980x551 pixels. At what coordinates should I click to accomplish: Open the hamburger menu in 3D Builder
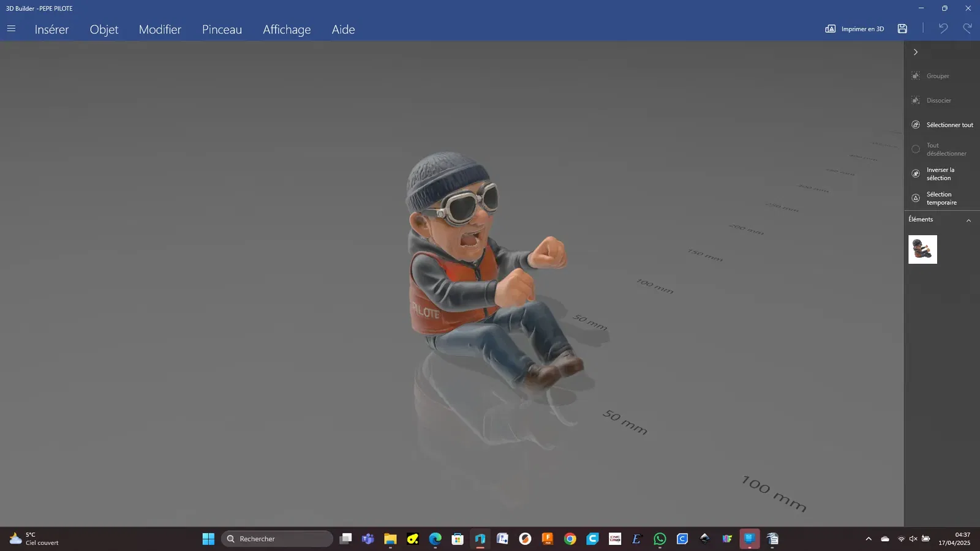coord(11,29)
